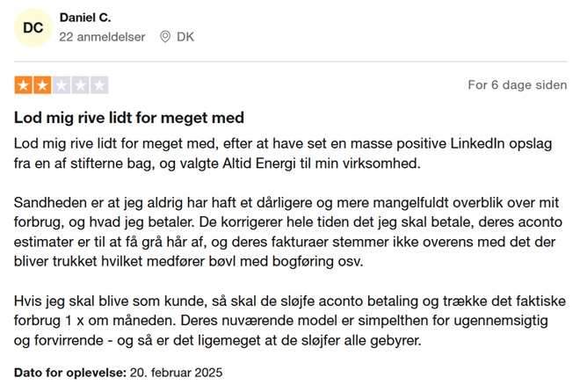
Task: Click the paragraph starting with Sandheden er
Action: 288,232
